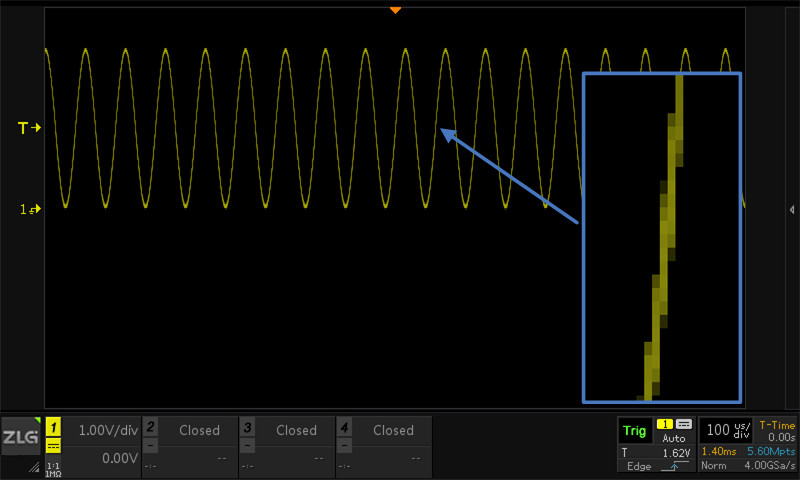This screenshot has width=800, height=480.
Task: Click channel 3 offset placeholder dashes
Action: pos(319,458)
